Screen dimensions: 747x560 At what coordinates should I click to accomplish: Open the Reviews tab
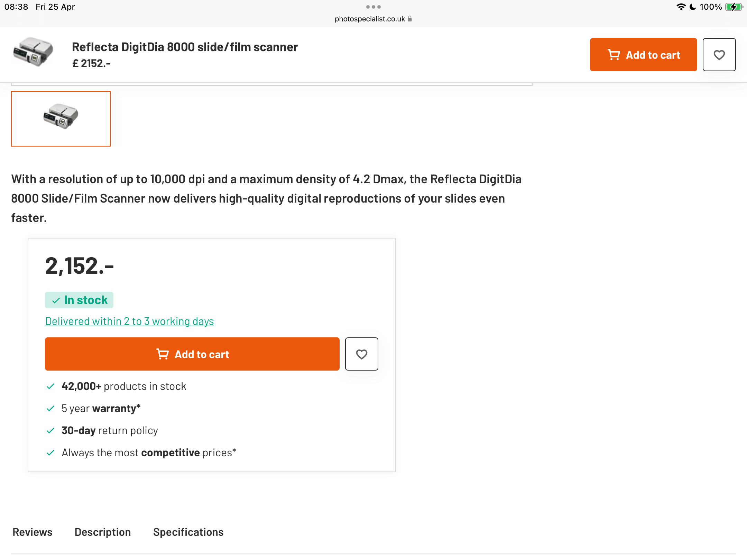click(33, 532)
